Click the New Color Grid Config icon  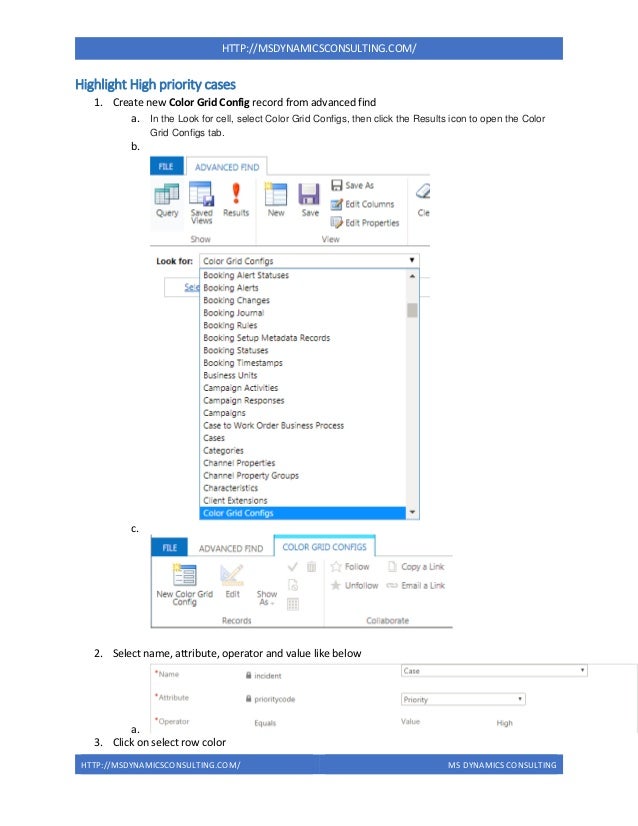[x=184, y=575]
